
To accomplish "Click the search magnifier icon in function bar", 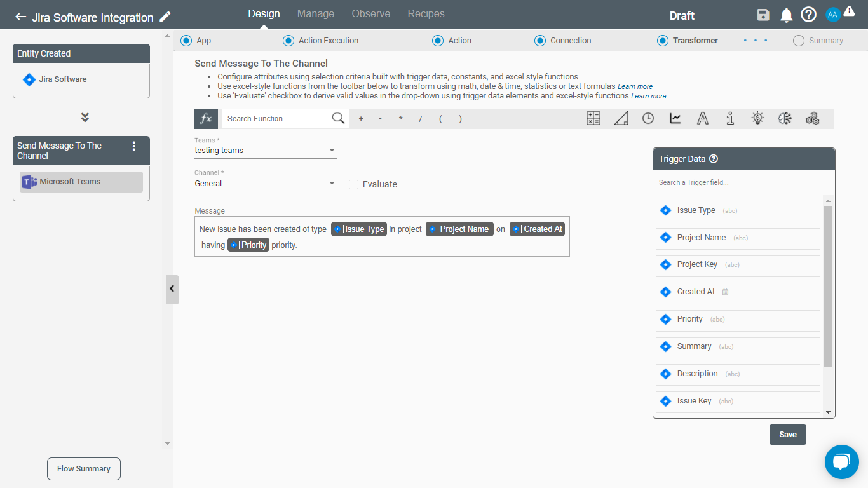I will pyautogui.click(x=338, y=118).
